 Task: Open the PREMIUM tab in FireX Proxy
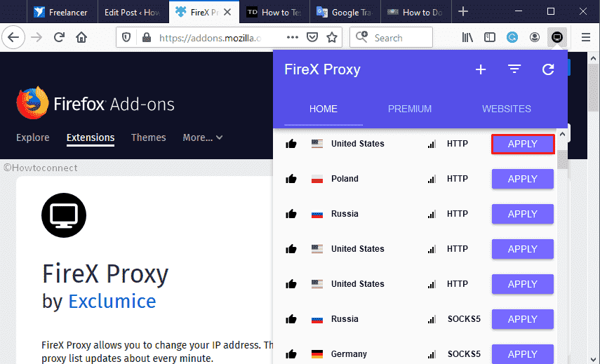coord(409,109)
